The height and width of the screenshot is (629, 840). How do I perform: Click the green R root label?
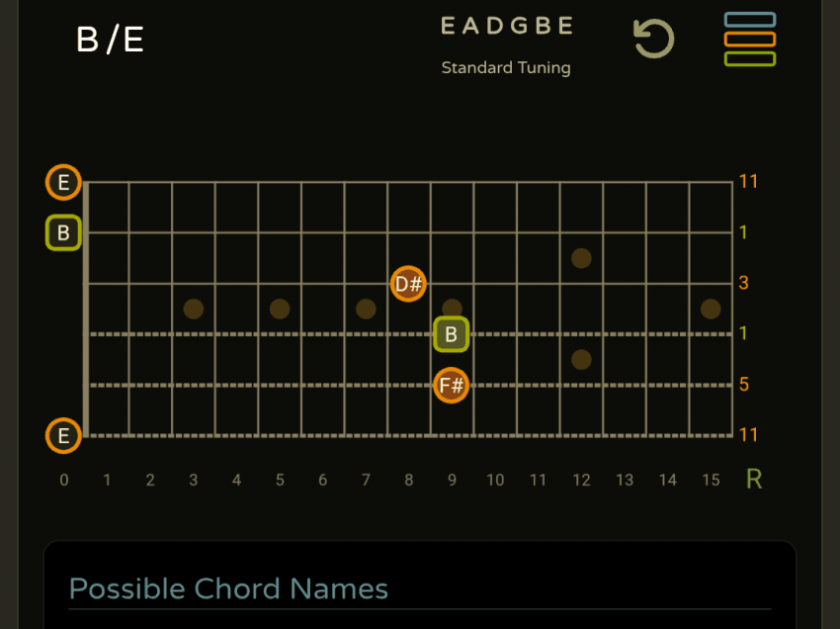[754, 480]
